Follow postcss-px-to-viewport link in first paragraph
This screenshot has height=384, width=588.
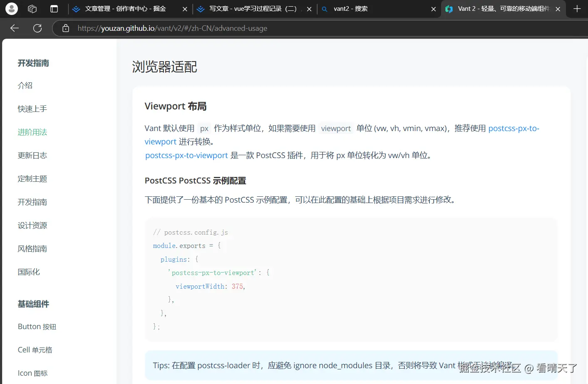tap(514, 128)
